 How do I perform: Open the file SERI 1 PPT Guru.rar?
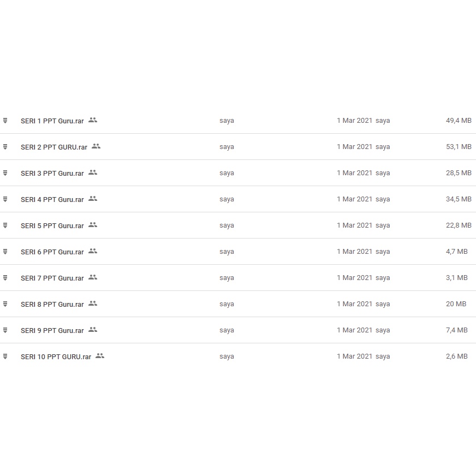pos(52,121)
